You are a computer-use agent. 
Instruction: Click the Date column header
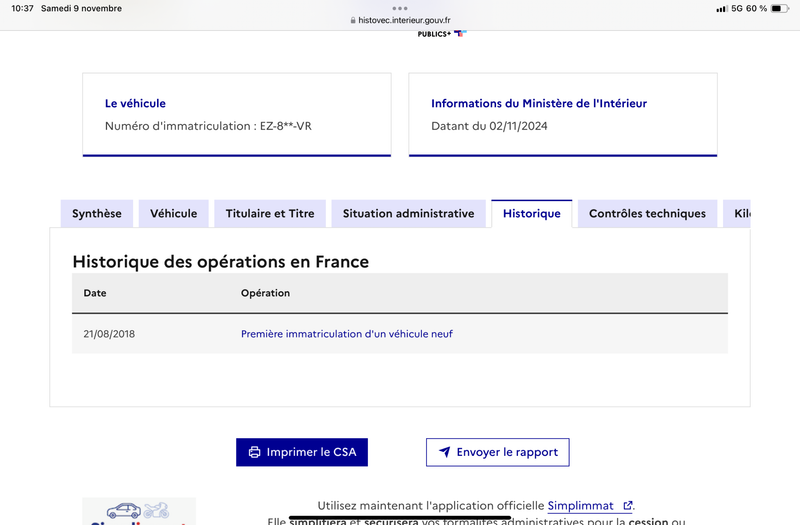point(95,293)
